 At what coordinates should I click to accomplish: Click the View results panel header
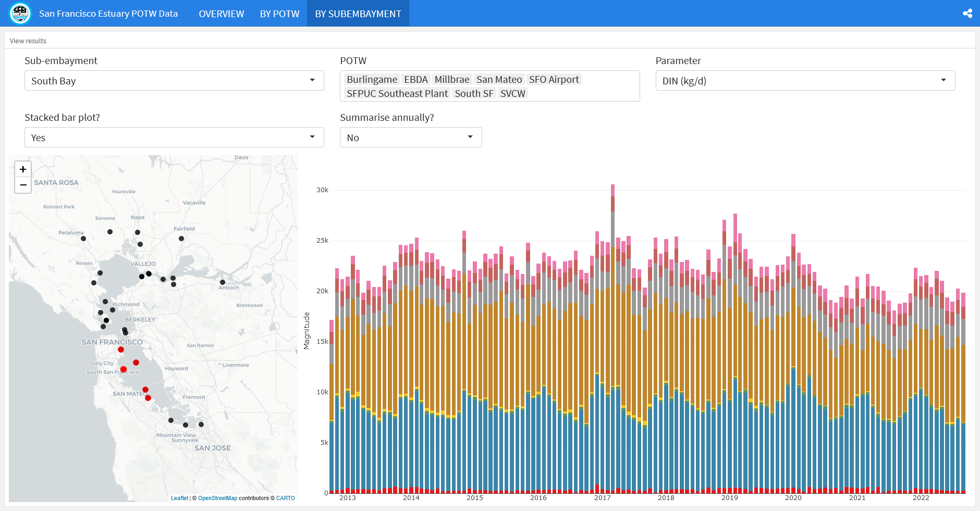coord(28,41)
